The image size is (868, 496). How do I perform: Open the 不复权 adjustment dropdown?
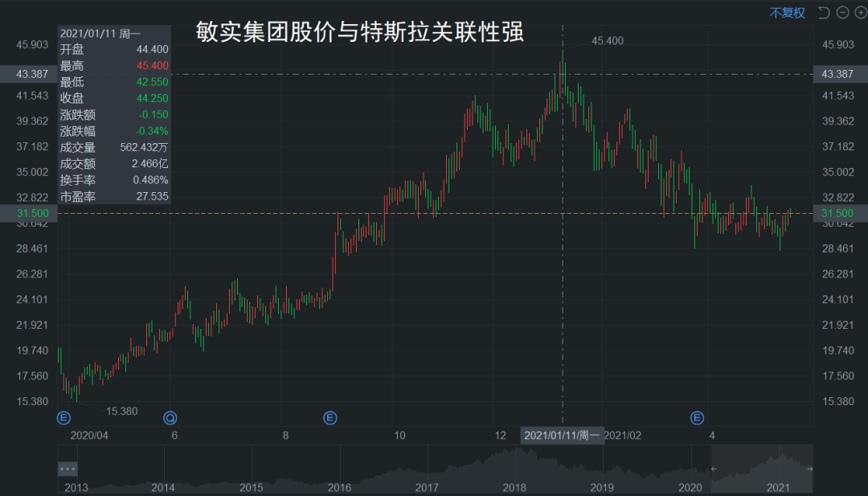tap(787, 13)
